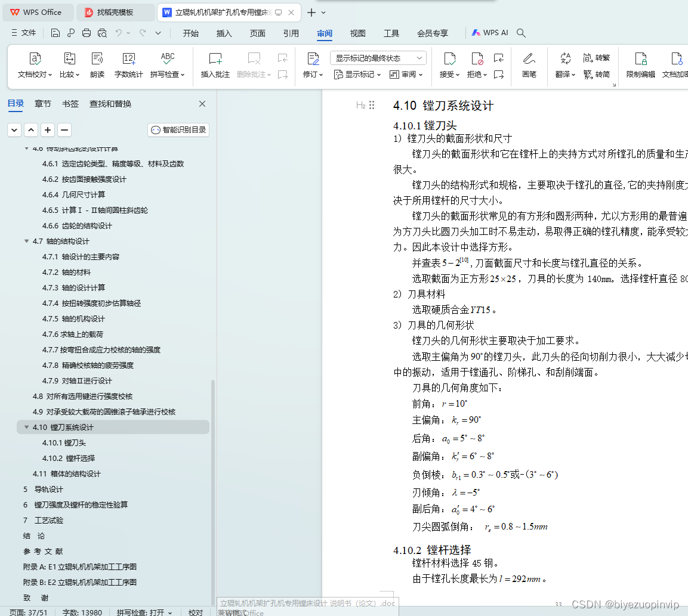Click the 智能识别目录 button
Screen dimensions: 688x616
coord(178,130)
